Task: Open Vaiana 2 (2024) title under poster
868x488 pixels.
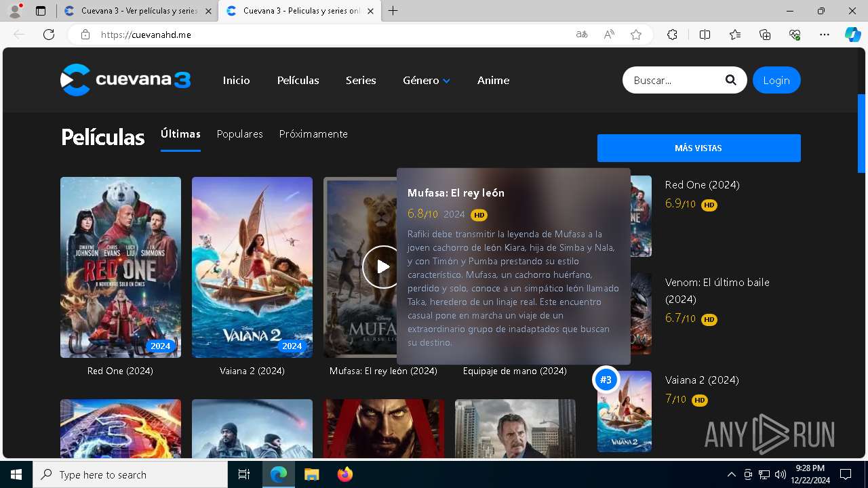Action: (252, 371)
